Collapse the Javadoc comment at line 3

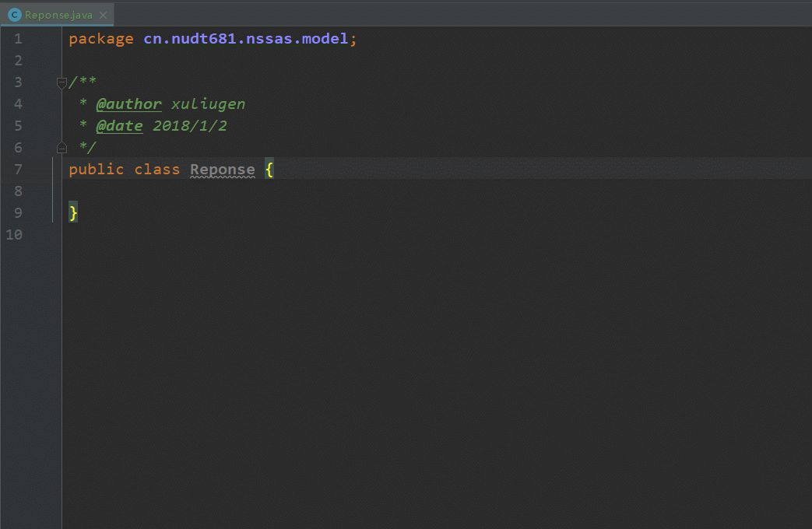(x=62, y=82)
